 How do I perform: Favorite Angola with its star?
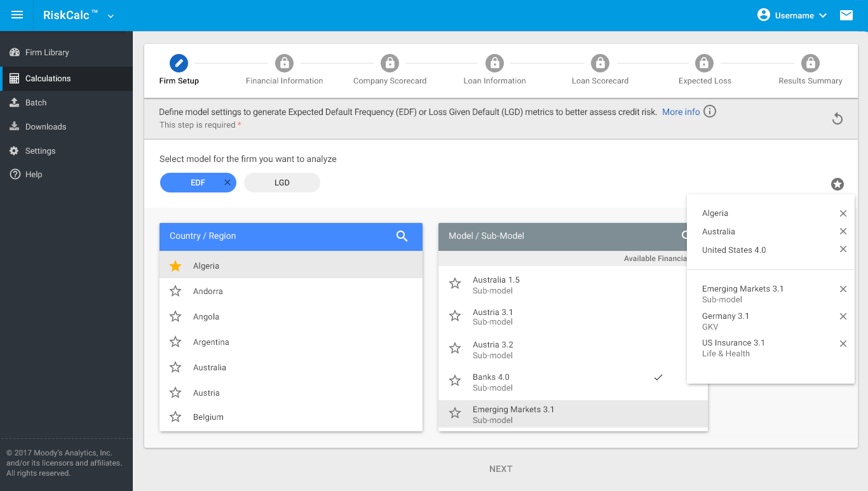tap(175, 316)
